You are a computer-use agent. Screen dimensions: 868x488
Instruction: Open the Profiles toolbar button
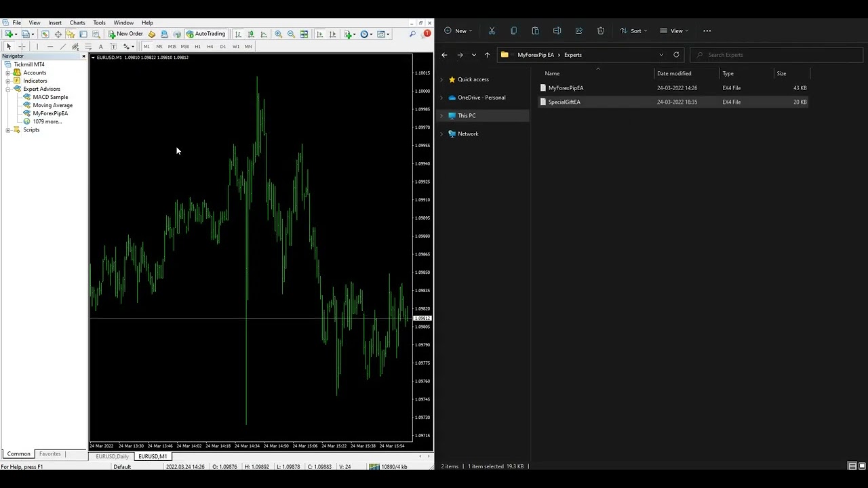pyautogui.click(x=26, y=34)
